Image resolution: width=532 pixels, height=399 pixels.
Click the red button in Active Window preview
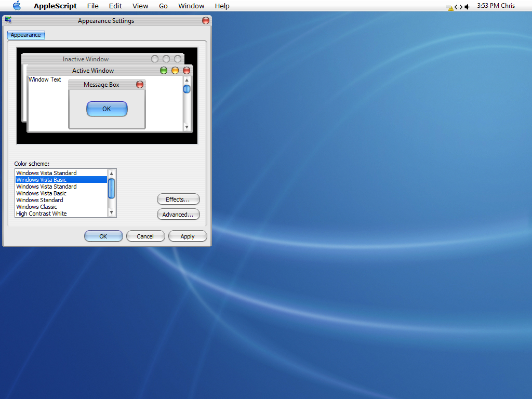[x=187, y=71]
